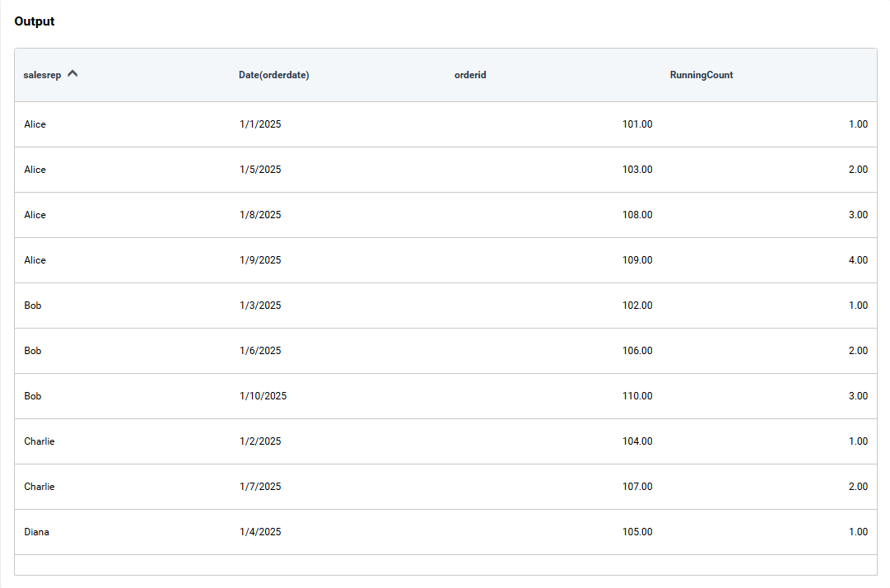Image resolution: width=890 pixels, height=588 pixels.
Task: Click the RunningCount column header
Action: click(x=701, y=75)
